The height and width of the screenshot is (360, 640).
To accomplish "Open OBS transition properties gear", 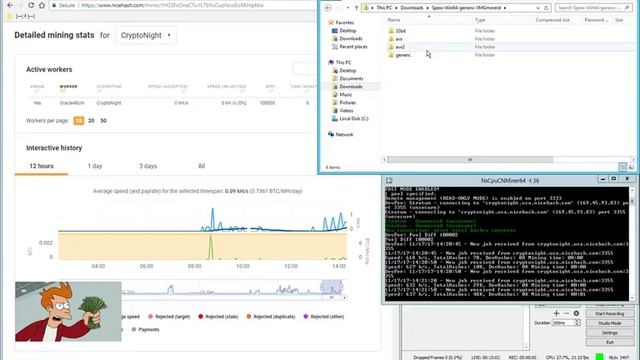I will coord(576,313).
